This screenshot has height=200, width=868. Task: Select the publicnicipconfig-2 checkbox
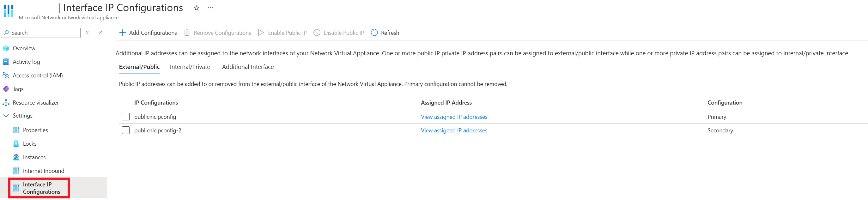[126, 130]
